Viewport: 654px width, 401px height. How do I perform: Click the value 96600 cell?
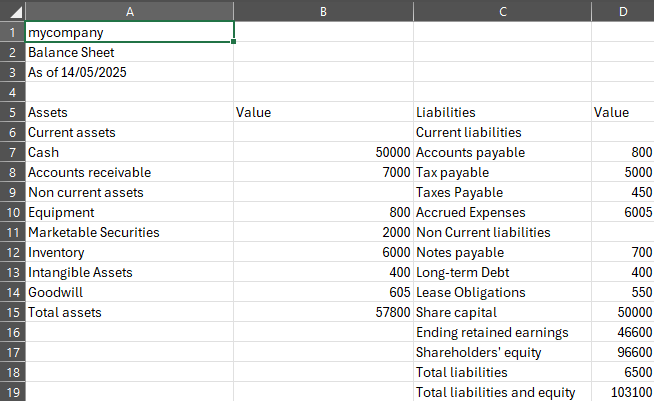[623, 353]
